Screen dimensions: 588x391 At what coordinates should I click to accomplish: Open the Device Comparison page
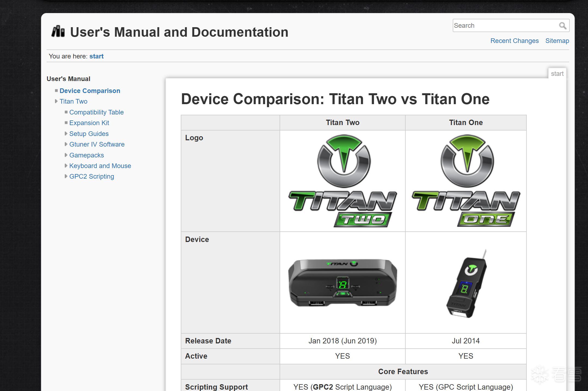(x=90, y=91)
